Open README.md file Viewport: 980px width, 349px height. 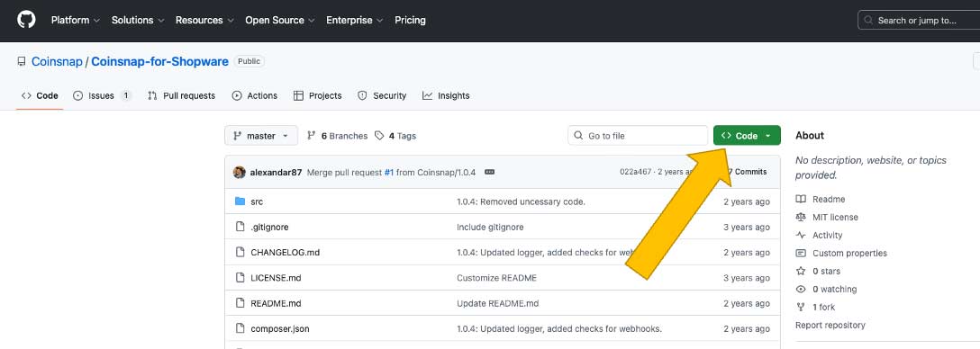coord(276,303)
